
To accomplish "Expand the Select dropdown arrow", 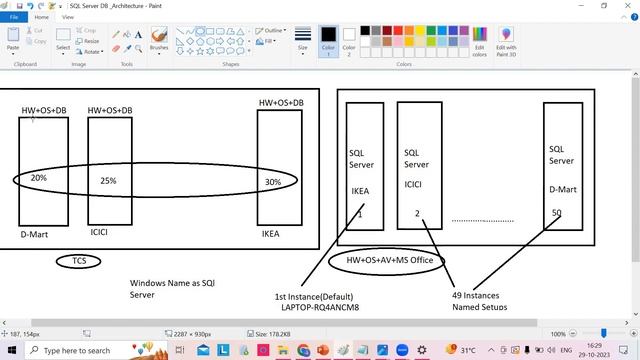I will pyautogui.click(x=63, y=54).
